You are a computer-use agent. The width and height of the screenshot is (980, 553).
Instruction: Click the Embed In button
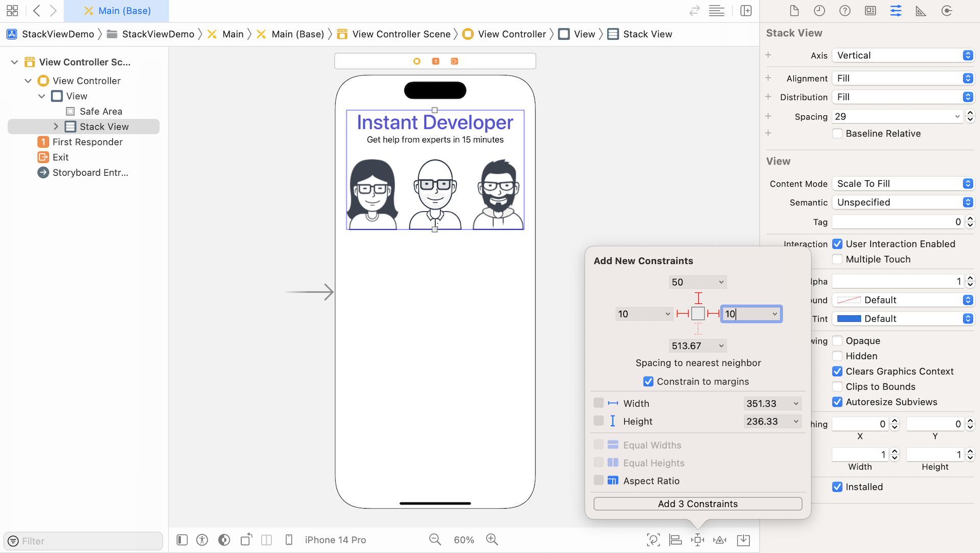click(743, 540)
